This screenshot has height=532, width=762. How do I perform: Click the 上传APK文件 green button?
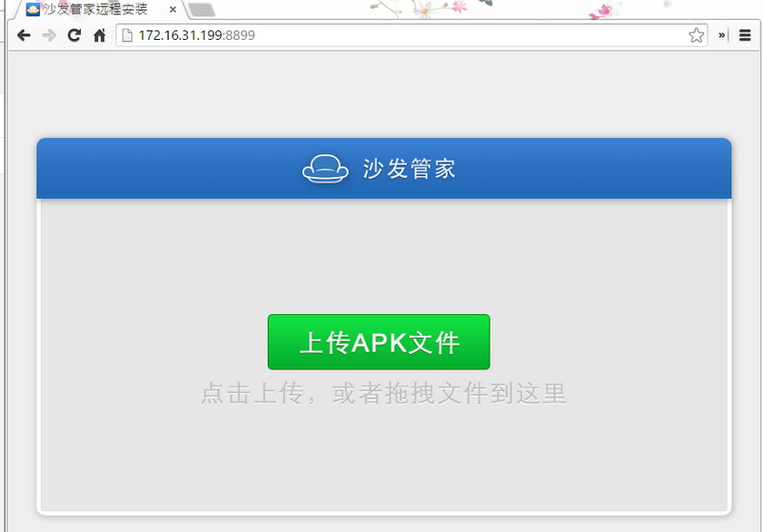point(378,342)
